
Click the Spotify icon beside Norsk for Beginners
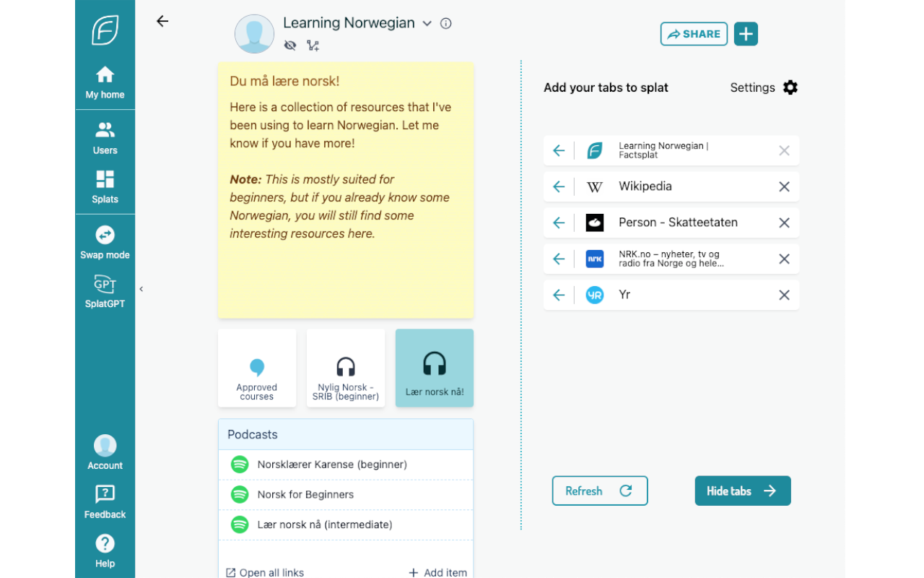click(x=240, y=494)
